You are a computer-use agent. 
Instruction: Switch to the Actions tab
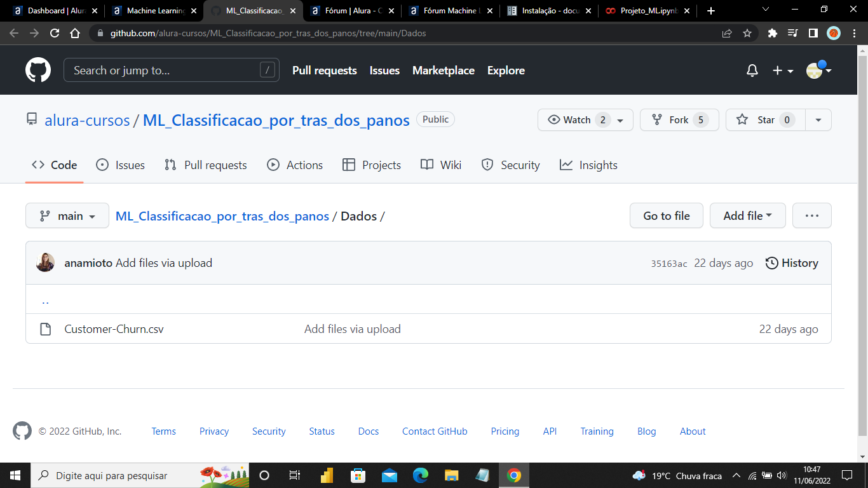[295, 165]
